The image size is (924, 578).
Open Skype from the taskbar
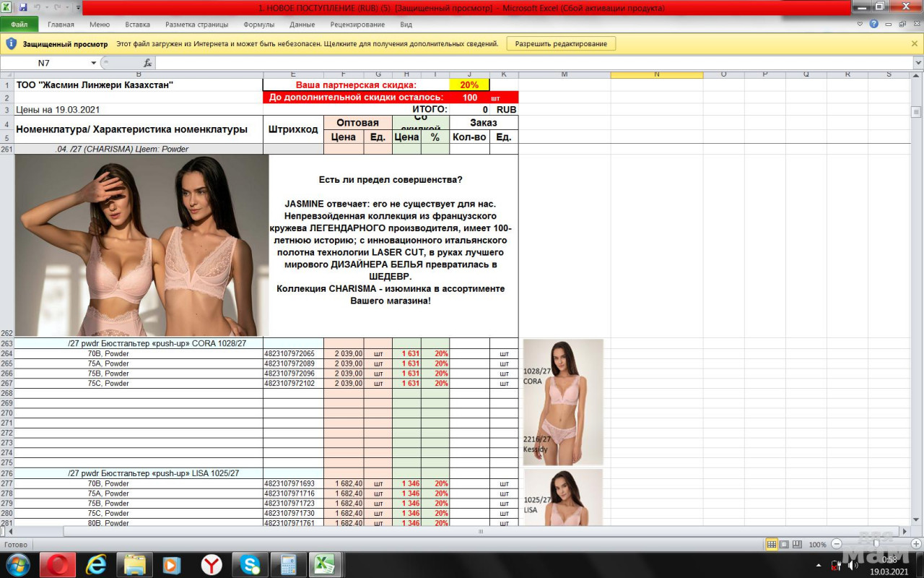coord(250,564)
